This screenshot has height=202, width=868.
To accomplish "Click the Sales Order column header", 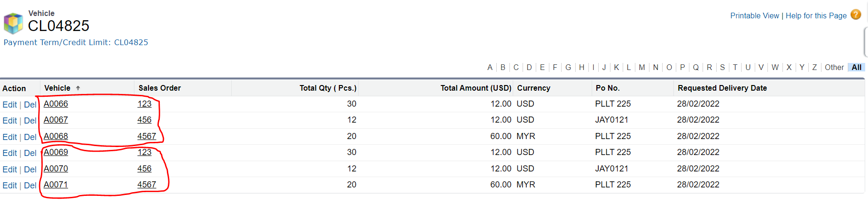I will pyautogui.click(x=159, y=88).
